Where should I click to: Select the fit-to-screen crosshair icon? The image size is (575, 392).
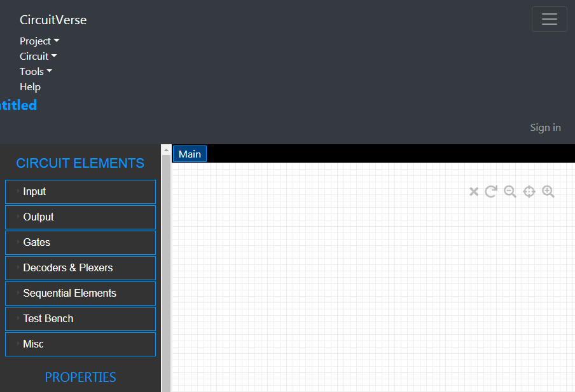pyautogui.click(x=529, y=191)
